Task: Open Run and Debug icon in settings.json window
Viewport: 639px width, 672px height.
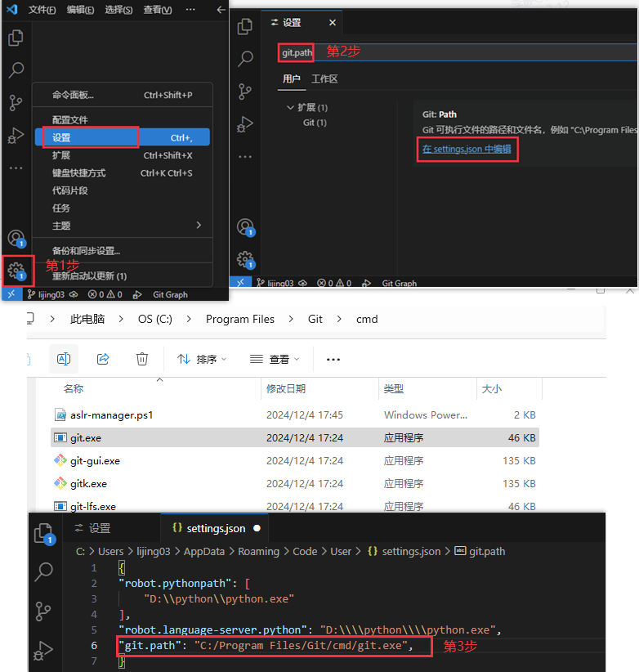Action: point(42,651)
